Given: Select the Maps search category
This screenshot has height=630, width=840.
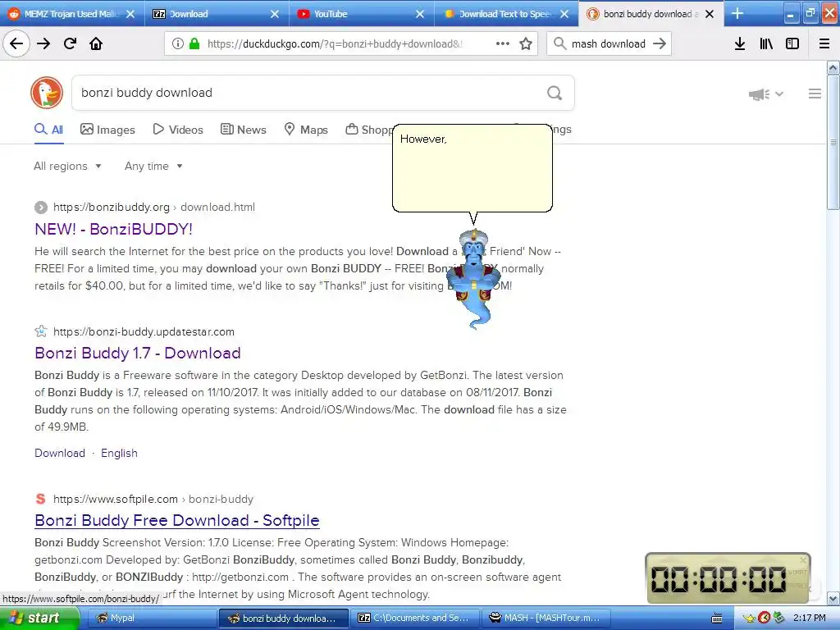Looking at the screenshot, I should [306, 130].
